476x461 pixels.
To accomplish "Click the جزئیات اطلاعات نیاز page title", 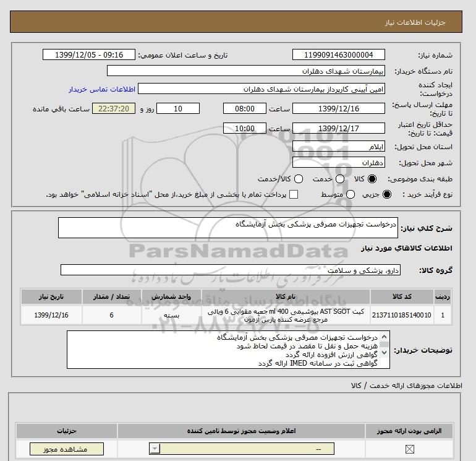I will 415,22.
